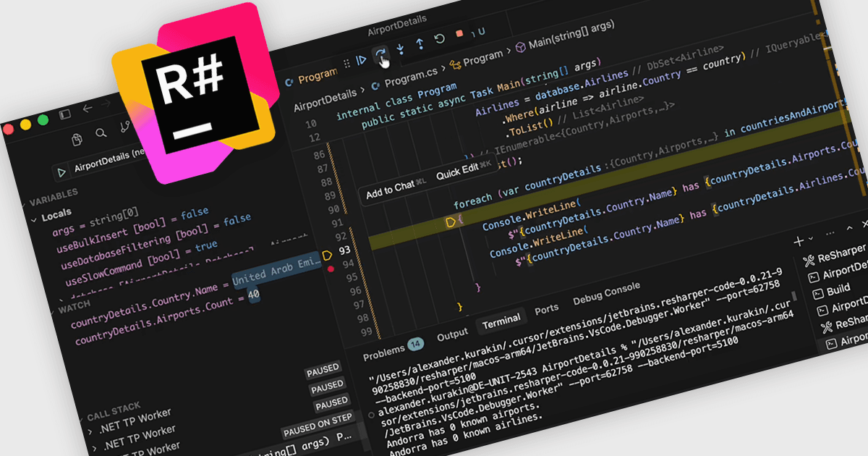Image resolution: width=868 pixels, height=456 pixels.
Task: Select the useSlowCommand variable row
Action: (x=140, y=263)
